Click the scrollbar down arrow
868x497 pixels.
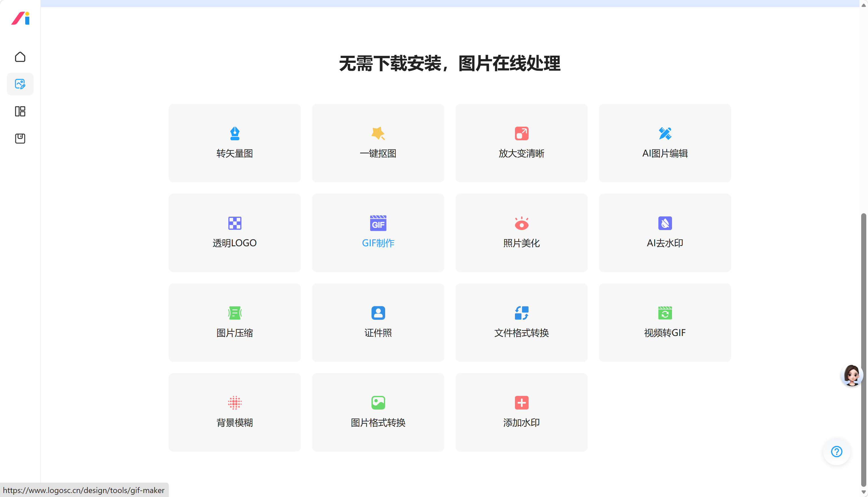[864, 492]
